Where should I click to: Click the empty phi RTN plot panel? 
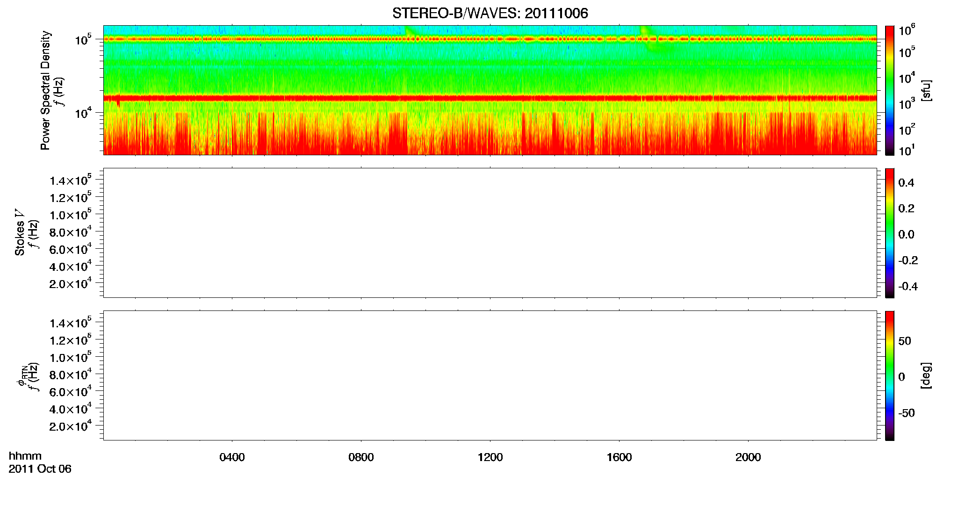point(490,375)
